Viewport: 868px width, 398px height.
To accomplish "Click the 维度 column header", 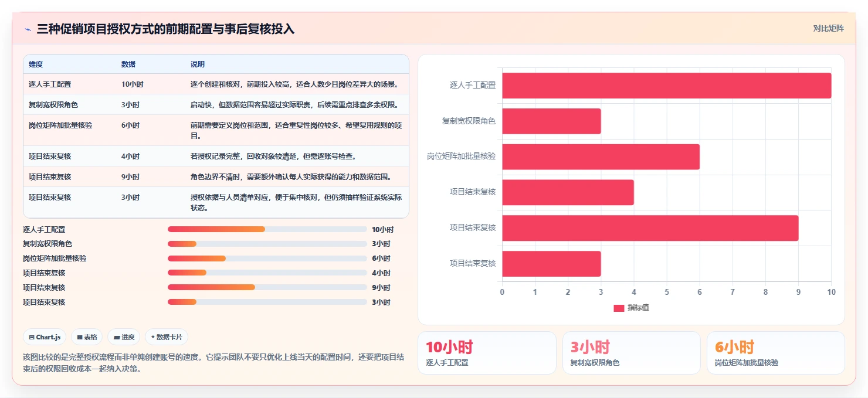I will click(36, 64).
